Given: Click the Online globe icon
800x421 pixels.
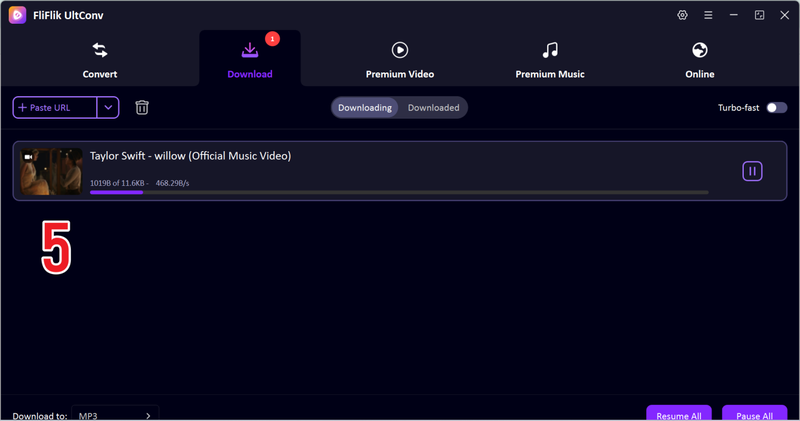Looking at the screenshot, I should [699, 50].
